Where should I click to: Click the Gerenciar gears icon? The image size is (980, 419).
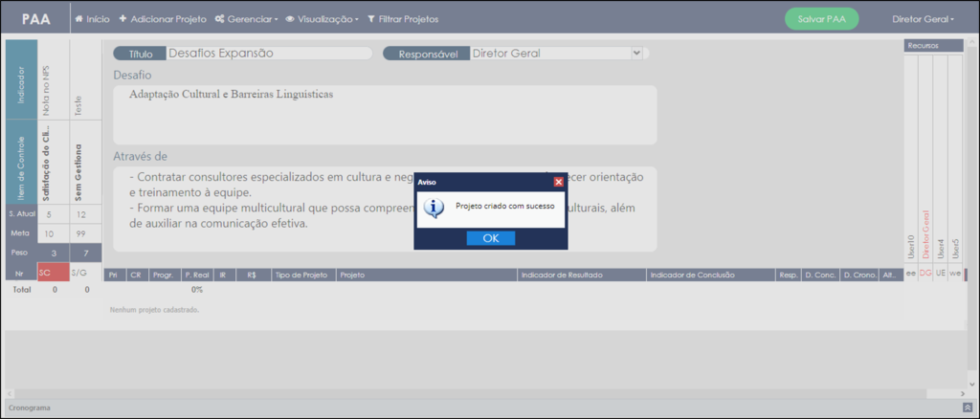[x=220, y=19]
